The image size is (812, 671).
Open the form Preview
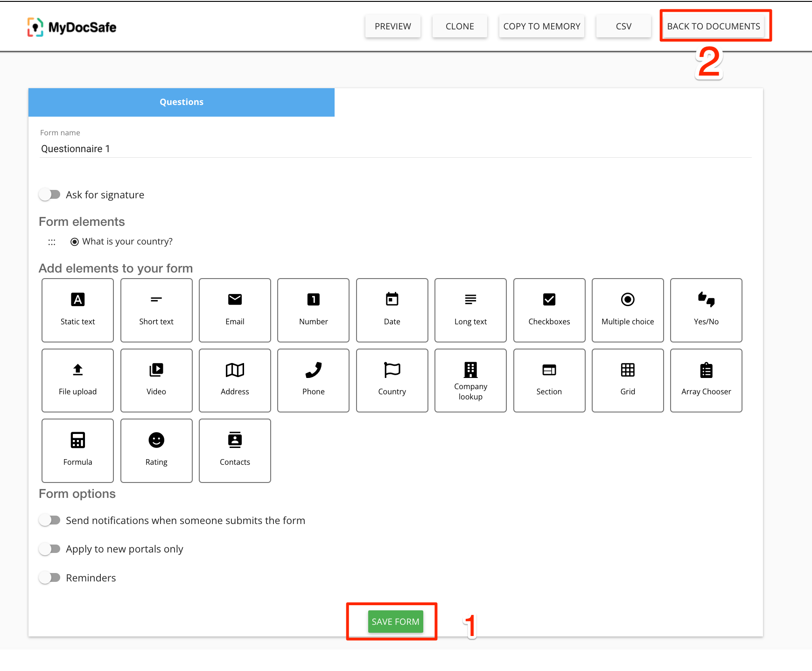pos(392,26)
